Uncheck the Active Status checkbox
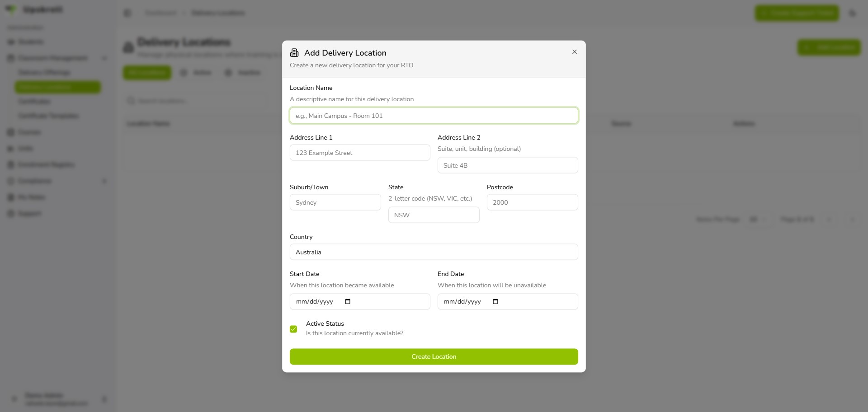The image size is (868, 412). tap(293, 329)
